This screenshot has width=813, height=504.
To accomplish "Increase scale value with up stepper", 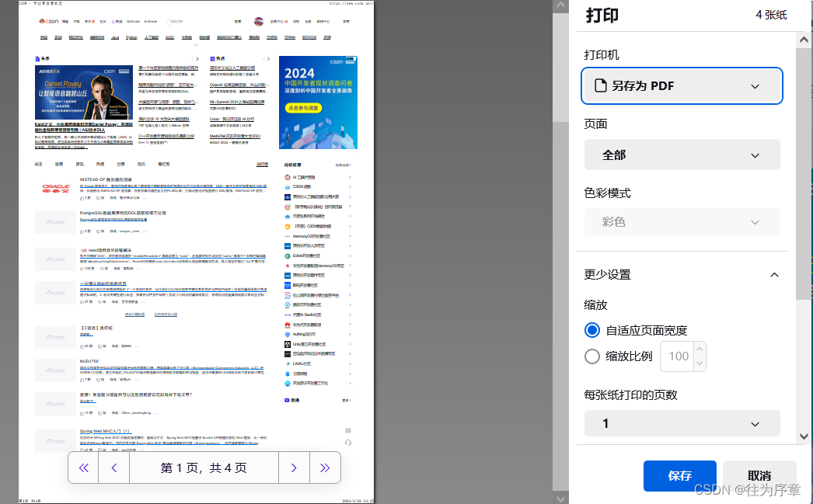I will click(700, 349).
